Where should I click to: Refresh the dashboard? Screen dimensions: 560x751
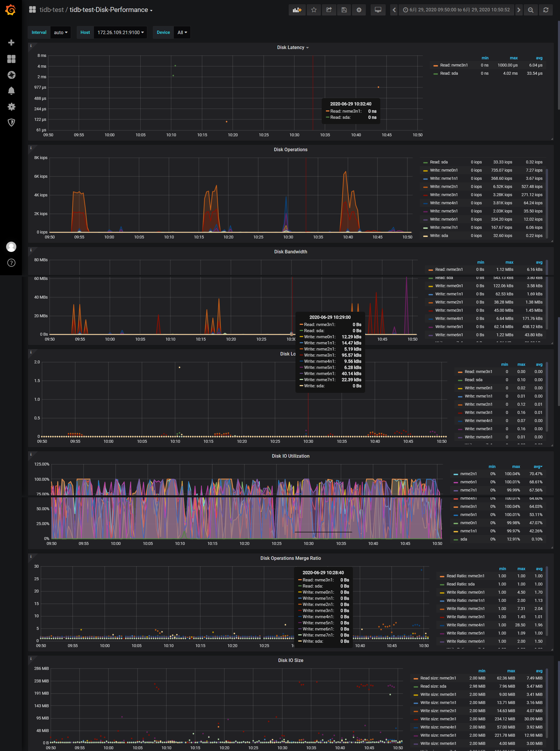[545, 10]
